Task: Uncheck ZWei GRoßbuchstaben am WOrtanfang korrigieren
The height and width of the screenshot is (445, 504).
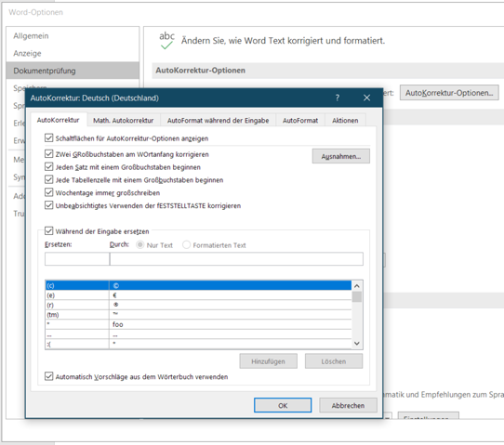Action: [x=49, y=154]
